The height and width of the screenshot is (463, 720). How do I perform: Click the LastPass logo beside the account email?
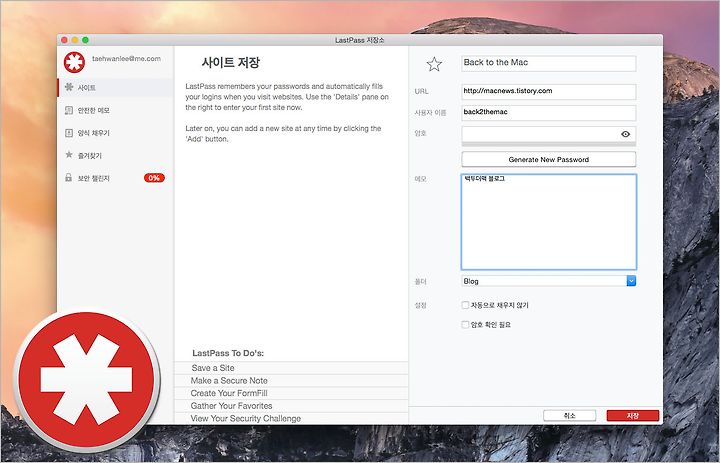[x=74, y=62]
